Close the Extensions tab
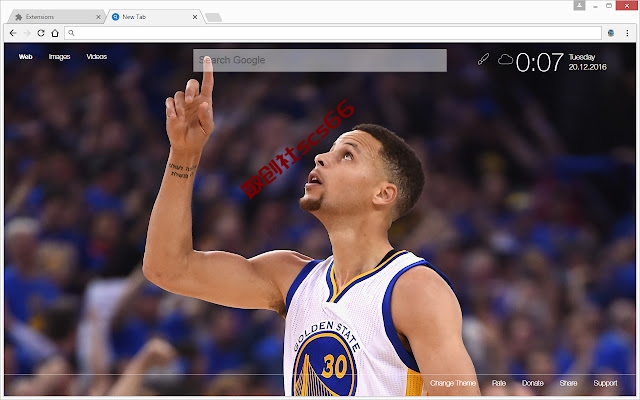Viewport: 640px width, 400px height. tap(98, 17)
